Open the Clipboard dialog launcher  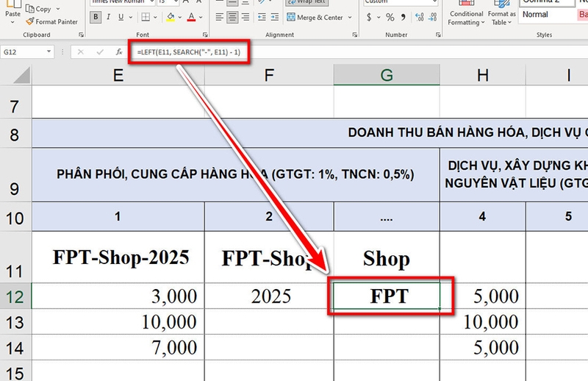[81, 35]
